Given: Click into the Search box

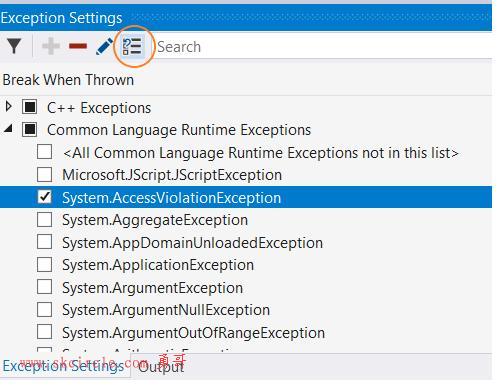Looking at the screenshot, I should (x=323, y=47).
